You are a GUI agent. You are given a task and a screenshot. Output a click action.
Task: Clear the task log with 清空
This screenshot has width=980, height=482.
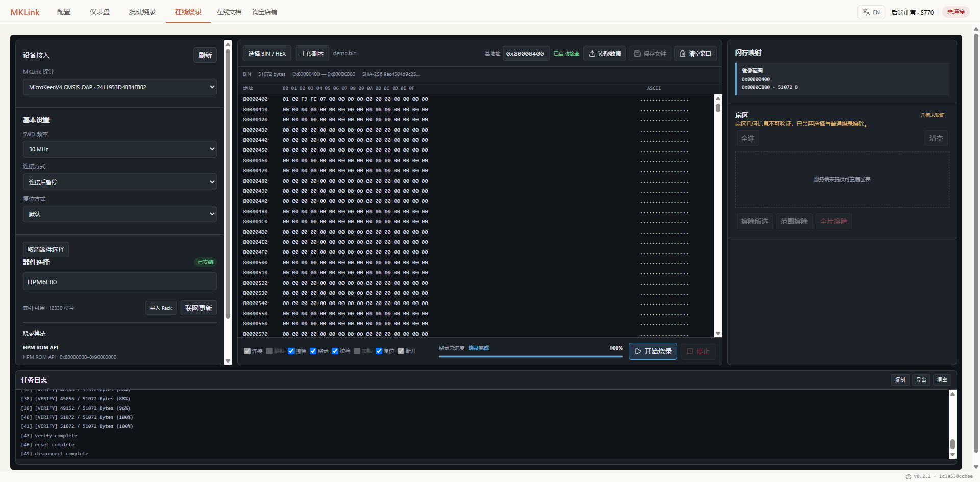[942, 380]
